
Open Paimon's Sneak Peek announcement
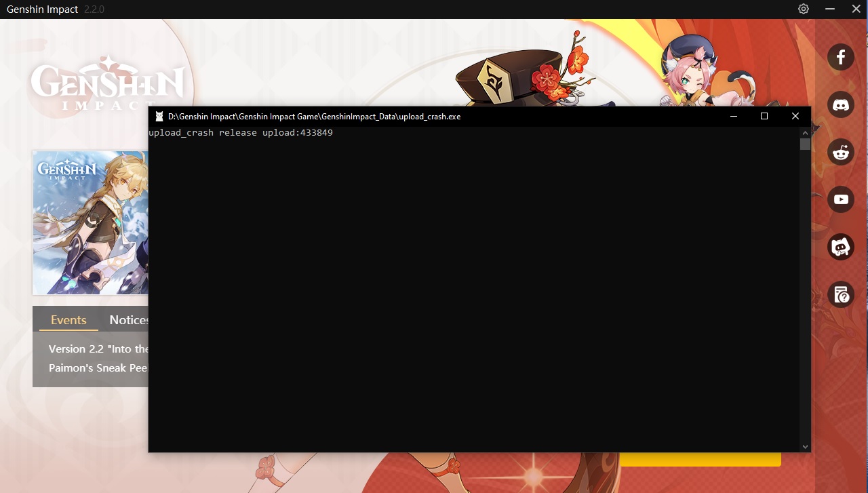[x=95, y=368]
